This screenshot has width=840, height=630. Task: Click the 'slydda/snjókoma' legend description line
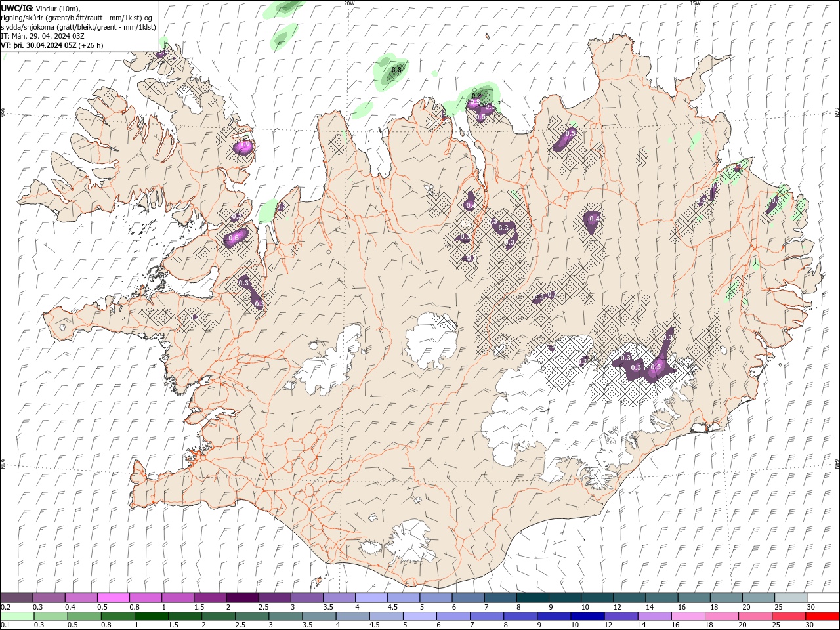click(78, 27)
